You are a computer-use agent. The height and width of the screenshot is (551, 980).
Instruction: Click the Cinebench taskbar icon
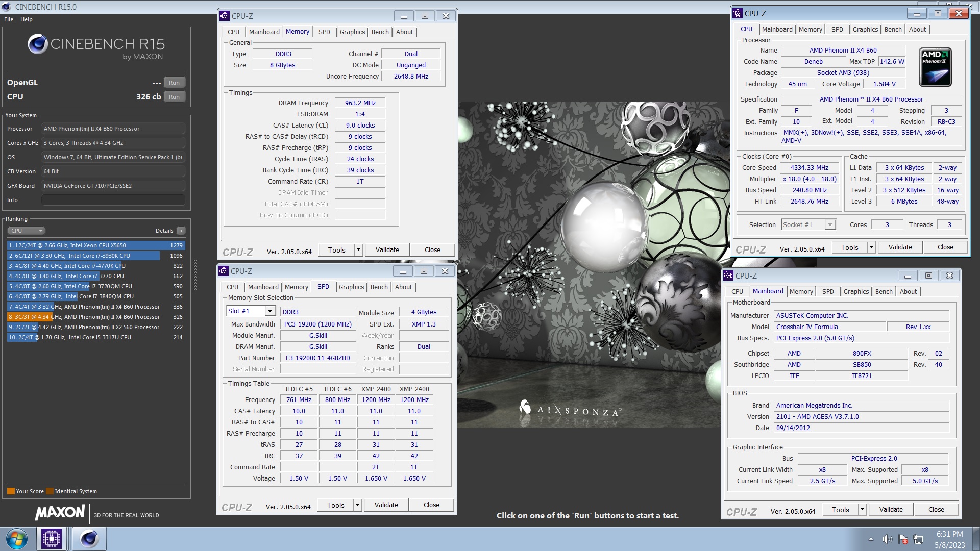coord(89,539)
